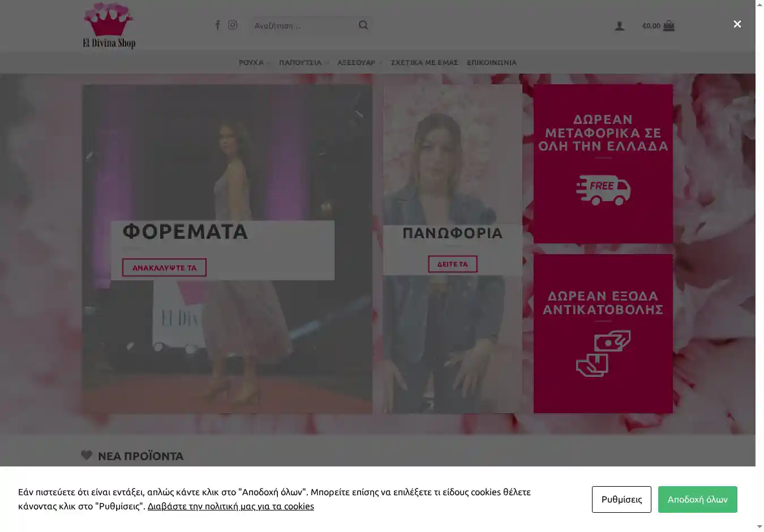The height and width of the screenshot is (532, 764).
Task: Click the free shipping truck icon
Action: (x=603, y=190)
